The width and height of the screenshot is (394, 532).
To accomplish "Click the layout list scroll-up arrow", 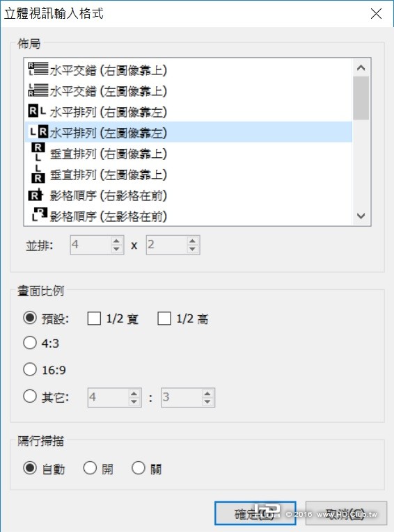I will [361, 68].
